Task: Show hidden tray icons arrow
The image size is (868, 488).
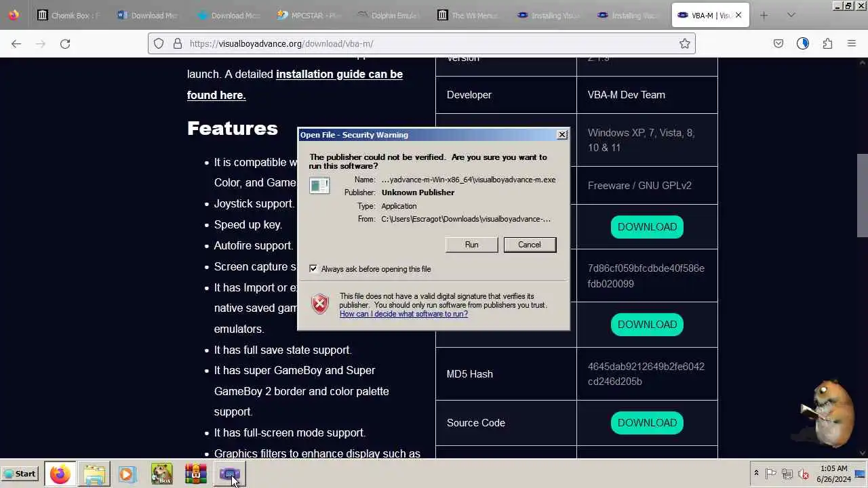Action: pos(756,474)
